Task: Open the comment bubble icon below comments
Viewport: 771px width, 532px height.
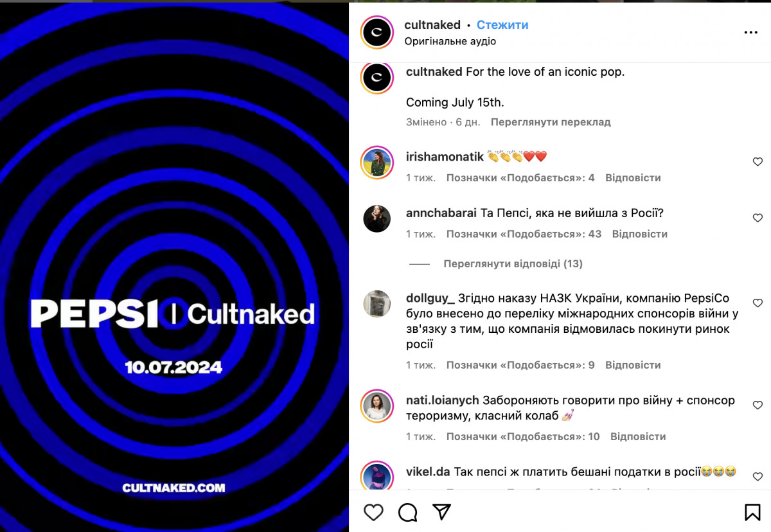Action: click(407, 512)
